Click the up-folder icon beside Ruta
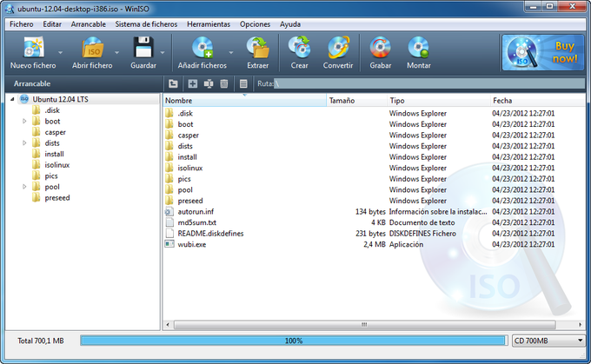Viewport: 591px width, 364px height. [x=173, y=83]
